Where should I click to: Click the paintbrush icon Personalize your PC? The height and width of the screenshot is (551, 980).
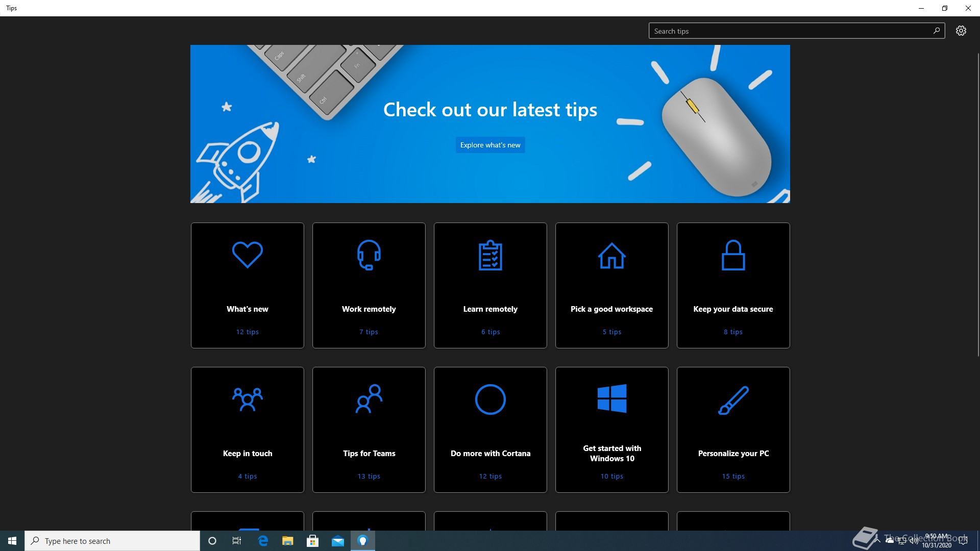(x=733, y=400)
